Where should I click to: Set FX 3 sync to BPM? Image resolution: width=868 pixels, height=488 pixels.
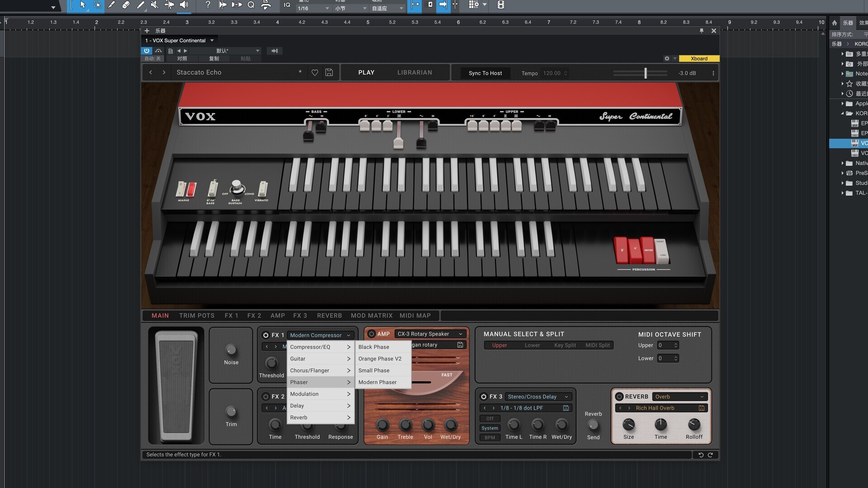(490, 438)
